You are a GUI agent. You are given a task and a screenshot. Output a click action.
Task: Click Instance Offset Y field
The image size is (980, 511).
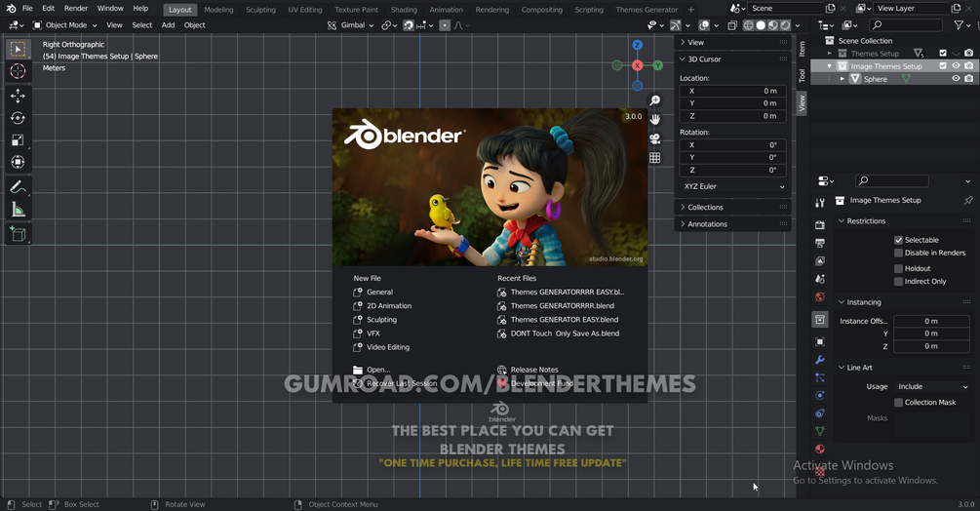931,334
